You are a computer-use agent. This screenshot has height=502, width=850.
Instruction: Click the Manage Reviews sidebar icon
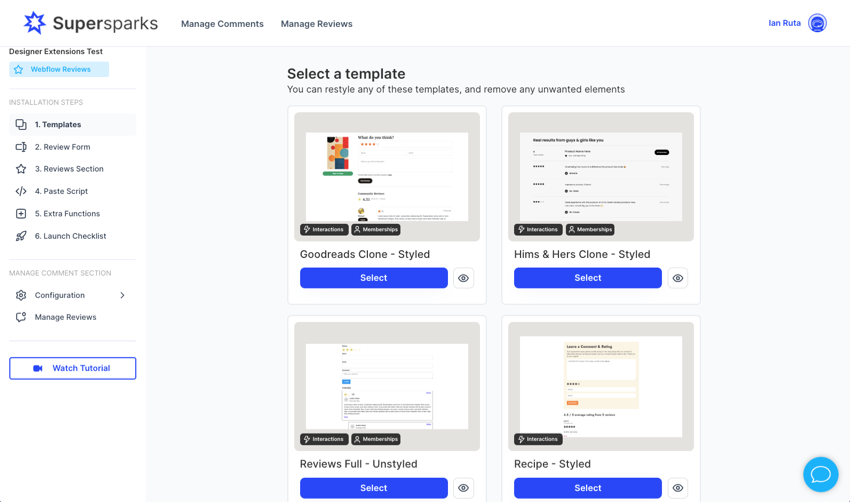[x=21, y=317]
